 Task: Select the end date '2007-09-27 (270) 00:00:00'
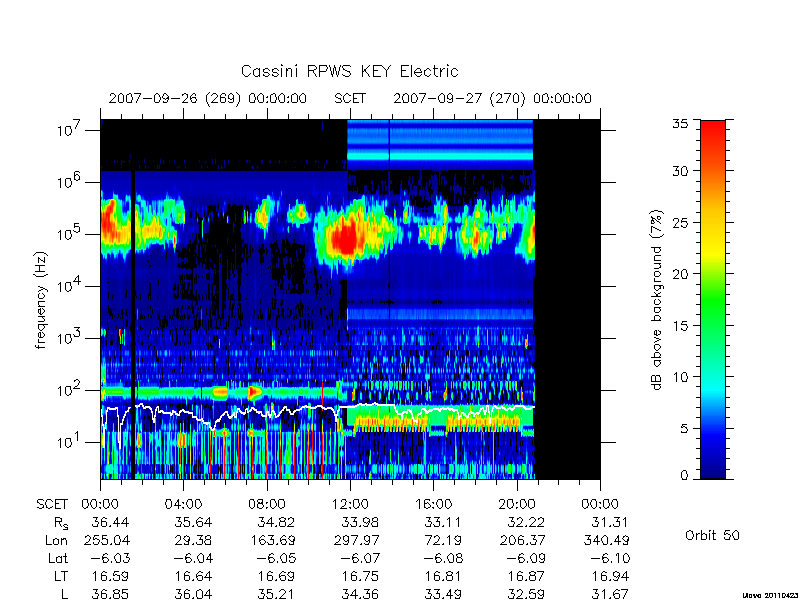pyautogui.click(x=492, y=98)
